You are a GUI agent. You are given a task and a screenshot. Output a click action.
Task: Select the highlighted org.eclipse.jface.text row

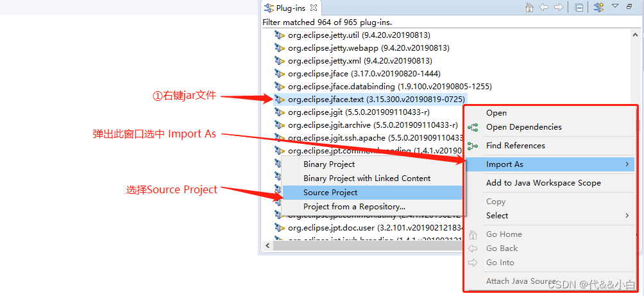[x=369, y=99]
